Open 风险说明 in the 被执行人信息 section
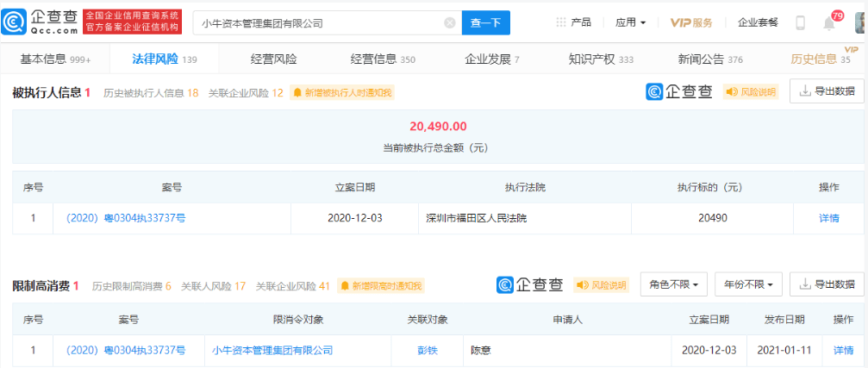 751,92
